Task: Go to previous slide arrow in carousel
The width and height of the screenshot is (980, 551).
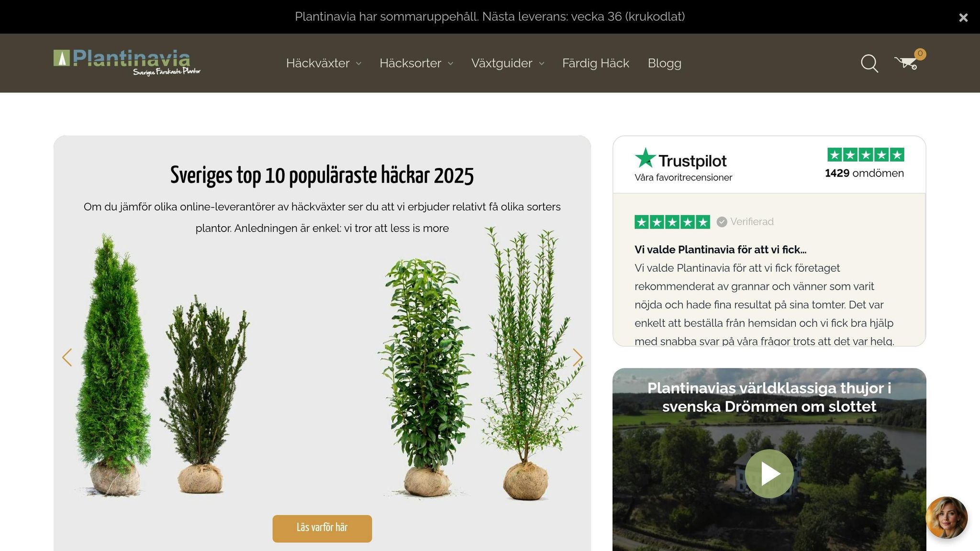Action: [67, 357]
